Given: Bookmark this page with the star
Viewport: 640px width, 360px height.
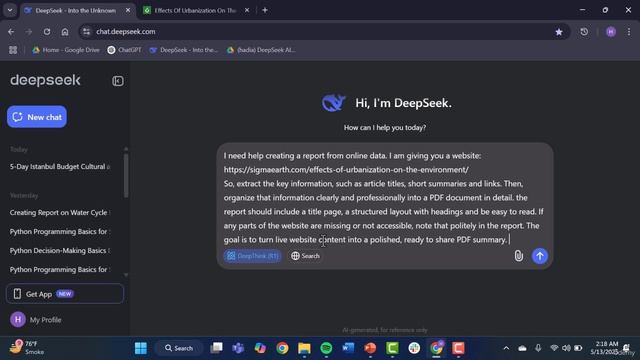Looking at the screenshot, I should [x=559, y=31].
